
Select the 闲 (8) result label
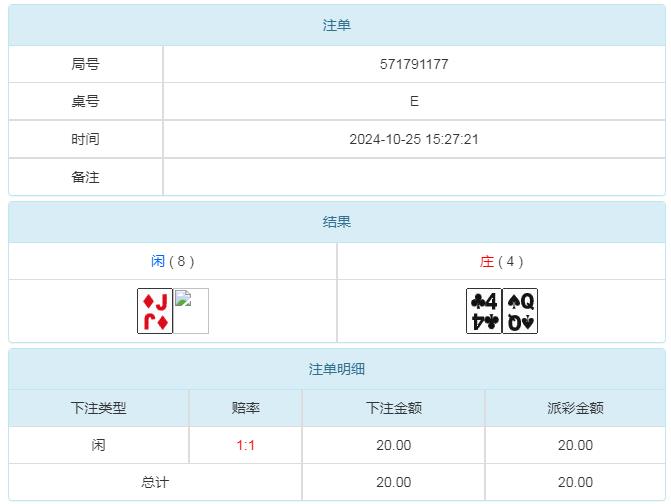(x=173, y=261)
